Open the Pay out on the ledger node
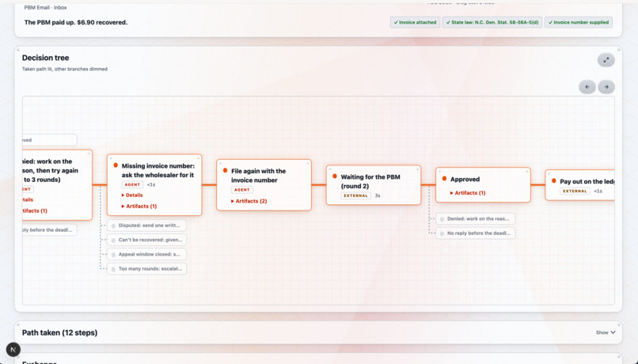638x364 pixels. coord(579,185)
